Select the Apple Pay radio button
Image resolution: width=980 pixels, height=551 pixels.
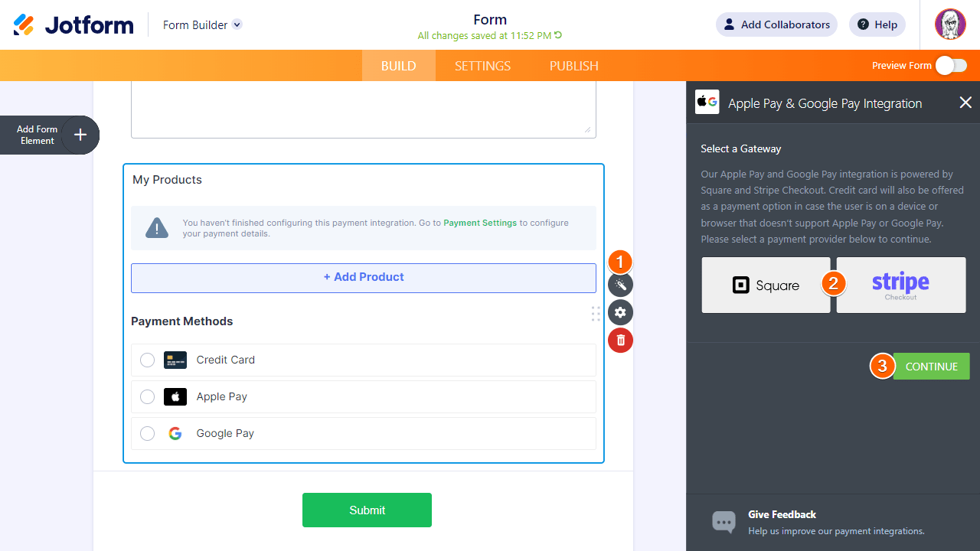tap(148, 396)
